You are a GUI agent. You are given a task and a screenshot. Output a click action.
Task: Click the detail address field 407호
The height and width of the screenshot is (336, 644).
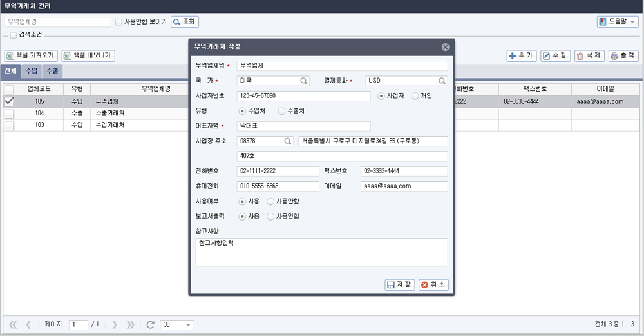[342, 156]
